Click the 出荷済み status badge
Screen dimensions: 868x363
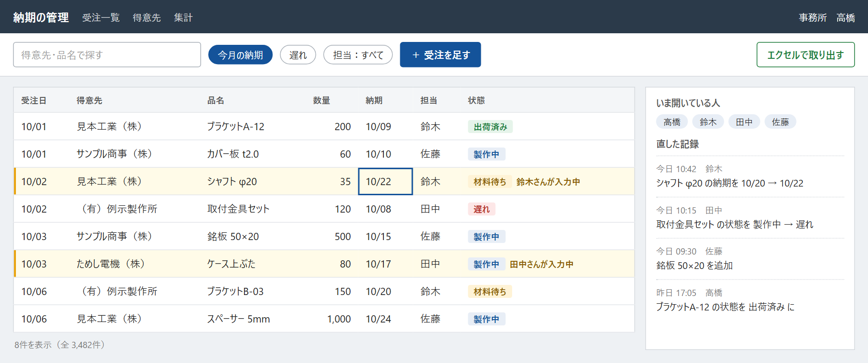click(x=490, y=127)
